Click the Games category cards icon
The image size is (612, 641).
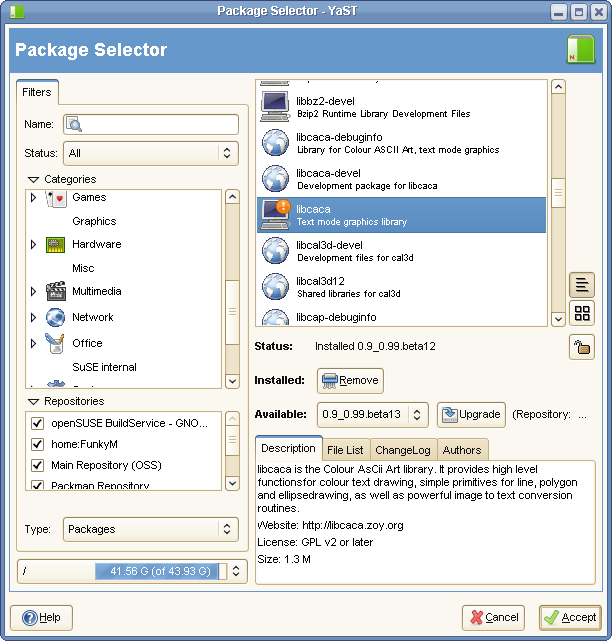[x=56, y=199]
